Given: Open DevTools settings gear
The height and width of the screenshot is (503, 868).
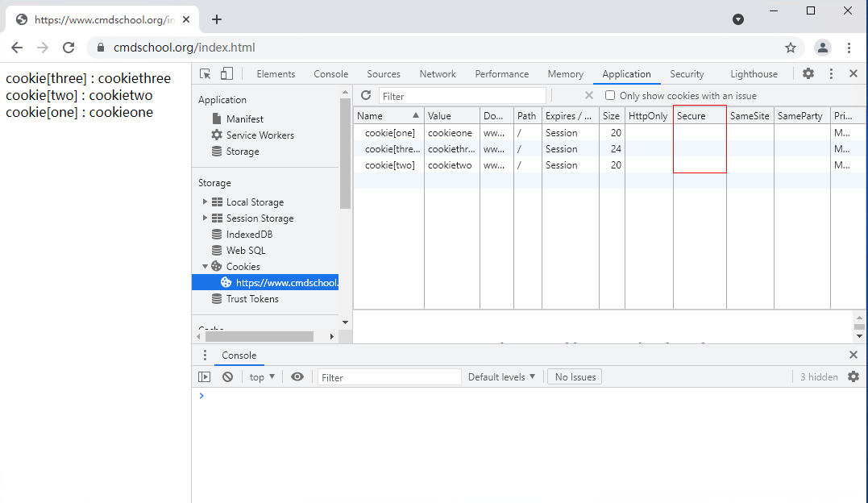Looking at the screenshot, I should (808, 73).
